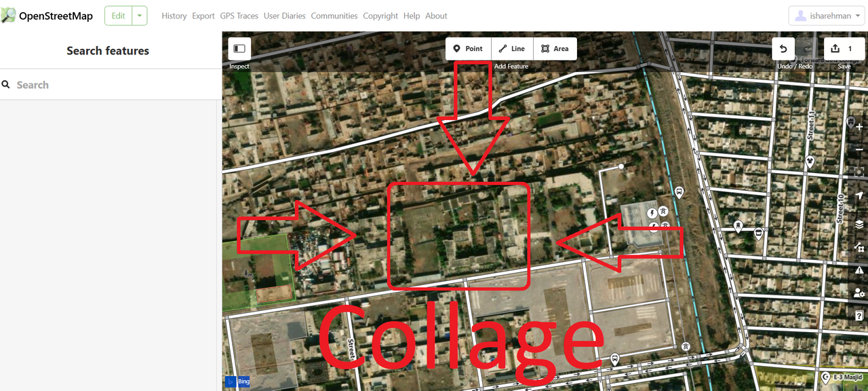The height and width of the screenshot is (391, 868).
Task: Focus the Search features field
Action: click(x=108, y=85)
